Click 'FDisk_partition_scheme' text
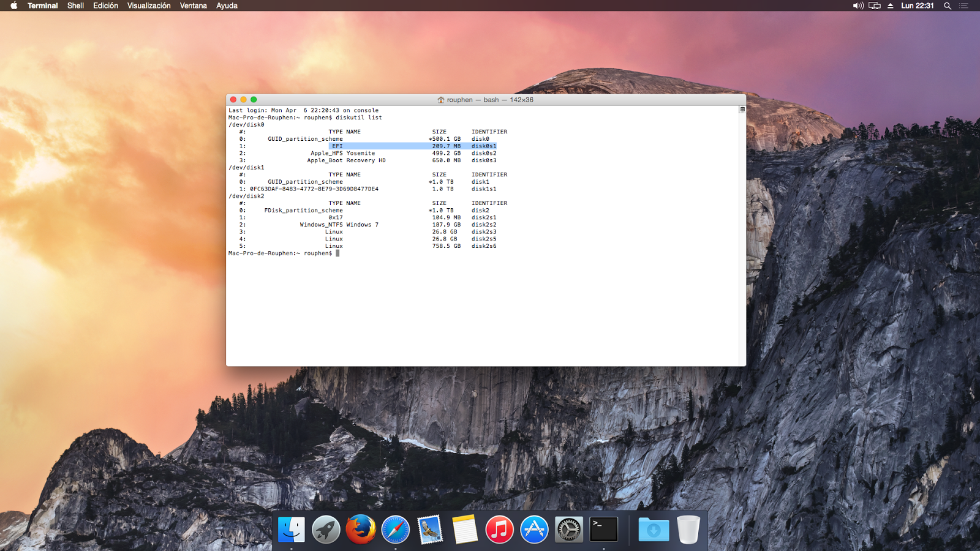This screenshot has height=551, width=980. coord(304,211)
